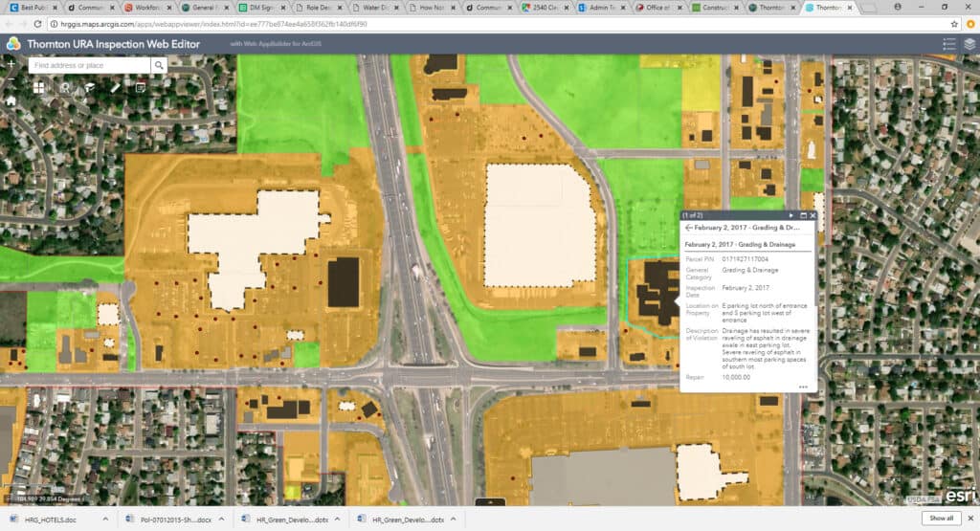Show next feature in the popup

tap(791, 215)
